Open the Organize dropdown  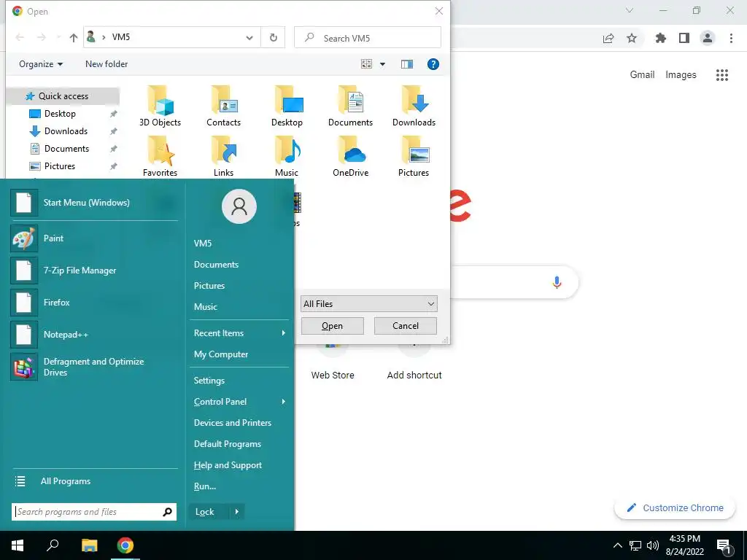point(41,64)
